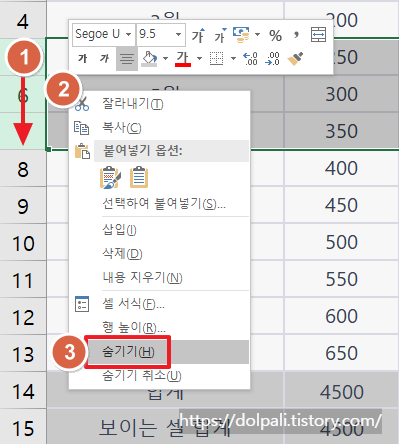Open 행 높이(R)... setting
Image resolution: width=399 pixels, height=444 pixels.
pyautogui.click(x=159, y=328)
